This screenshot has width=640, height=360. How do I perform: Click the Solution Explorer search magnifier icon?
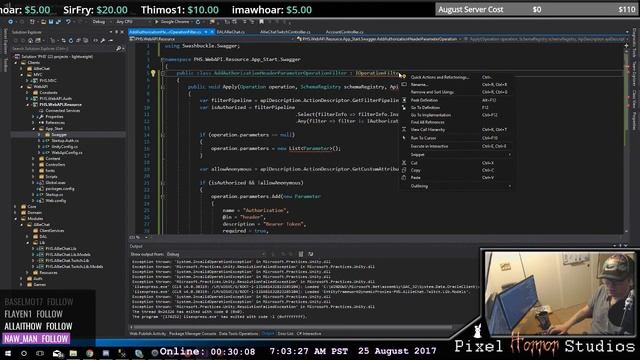click(x=118, y=49)
